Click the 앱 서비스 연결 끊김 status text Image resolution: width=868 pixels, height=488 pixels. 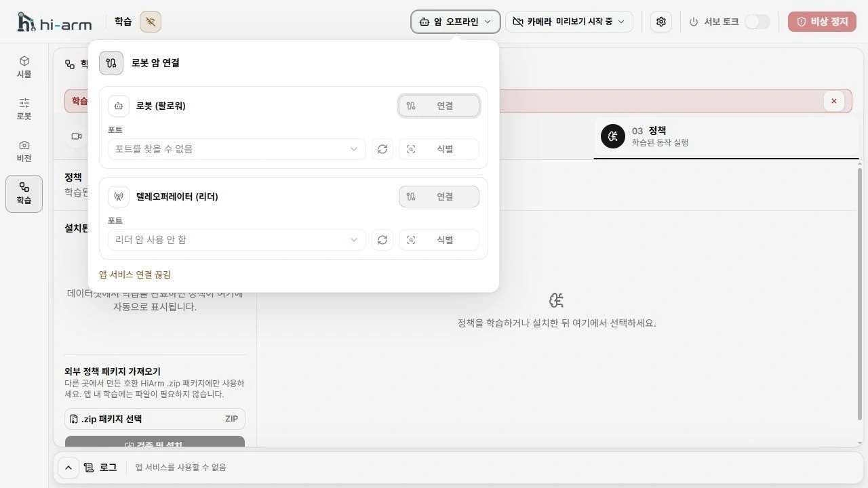click(135, 274)
